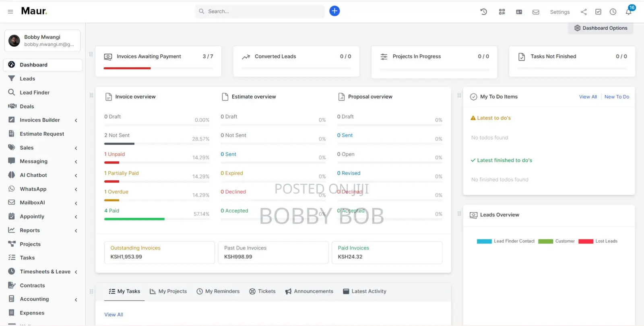The image size is (644, 326).
Task: Open Estimate Request in the sidebar
Action: point(43,134)
